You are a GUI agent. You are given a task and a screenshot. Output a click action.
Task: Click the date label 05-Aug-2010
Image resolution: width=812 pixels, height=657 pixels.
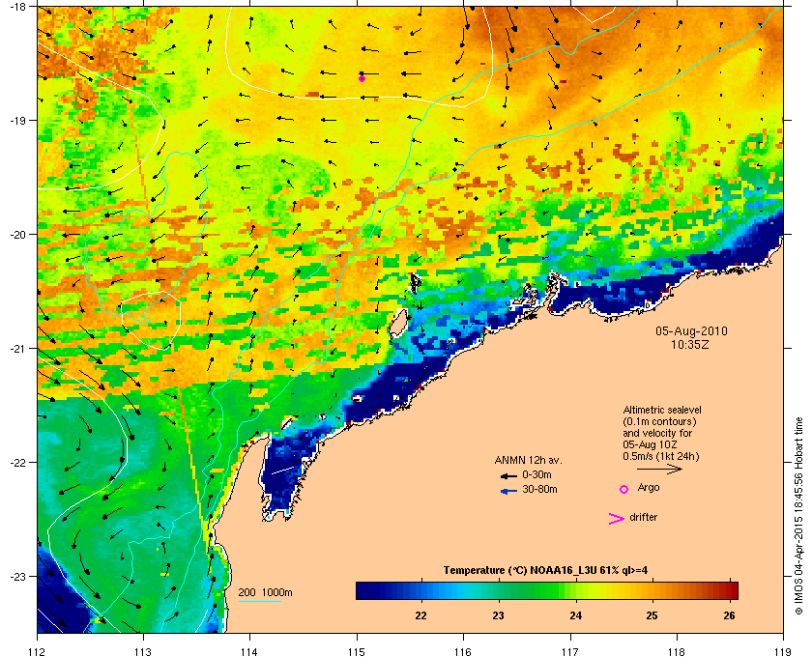point(691,331)
